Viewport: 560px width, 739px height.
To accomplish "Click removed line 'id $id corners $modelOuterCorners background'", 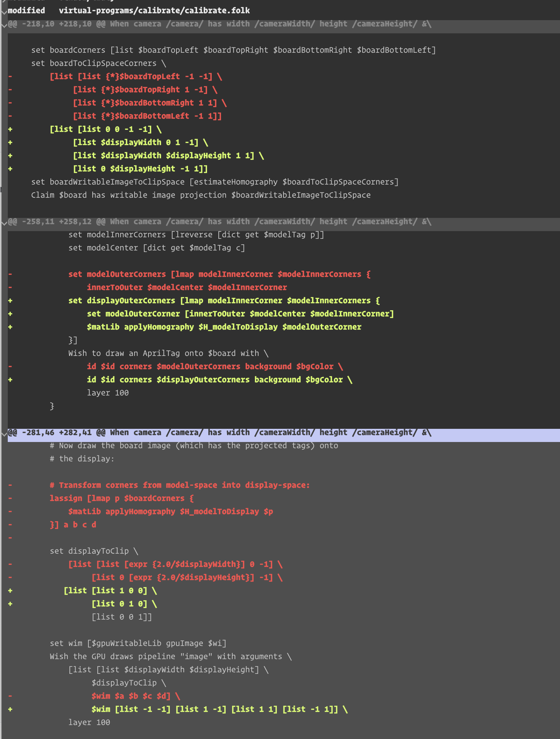I will 215,367.
